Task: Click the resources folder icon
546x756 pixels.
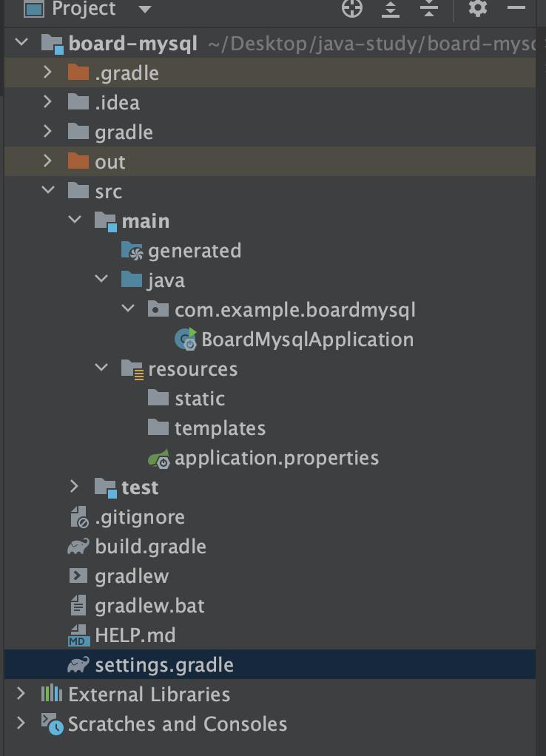Action: (132, 369)
